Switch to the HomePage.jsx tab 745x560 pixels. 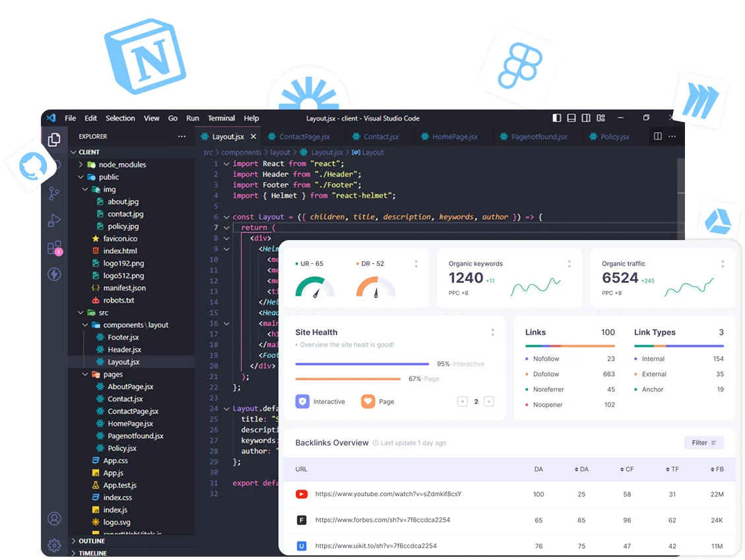(x=454, y=137)
